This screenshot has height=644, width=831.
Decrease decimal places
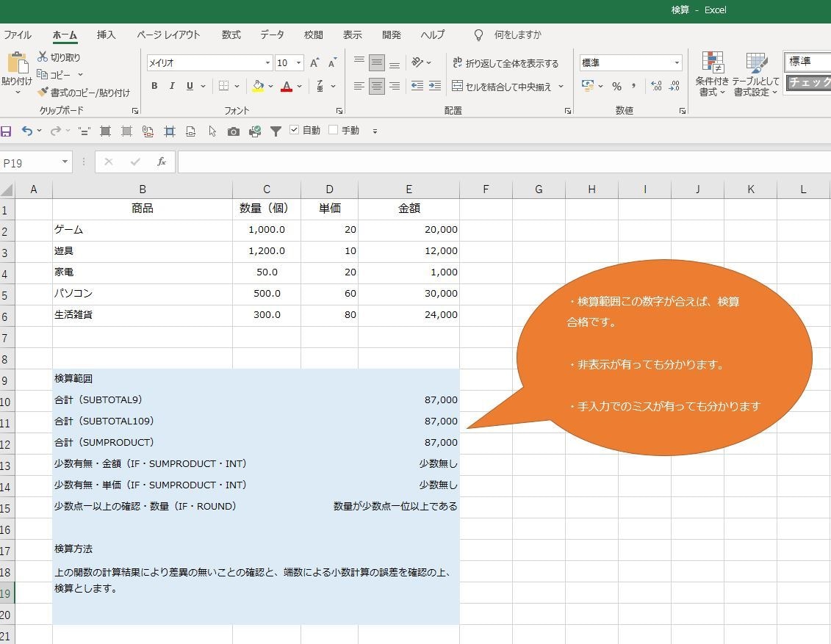(674, 86)
